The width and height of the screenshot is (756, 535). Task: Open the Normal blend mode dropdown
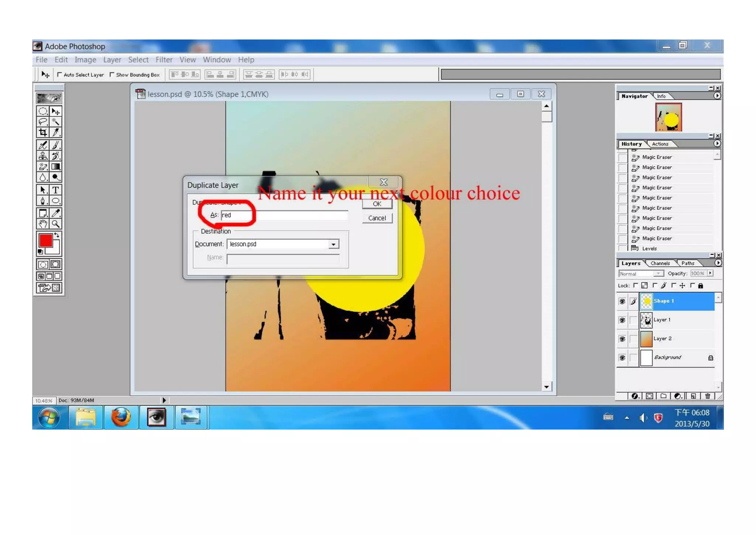tap(641, 274)
